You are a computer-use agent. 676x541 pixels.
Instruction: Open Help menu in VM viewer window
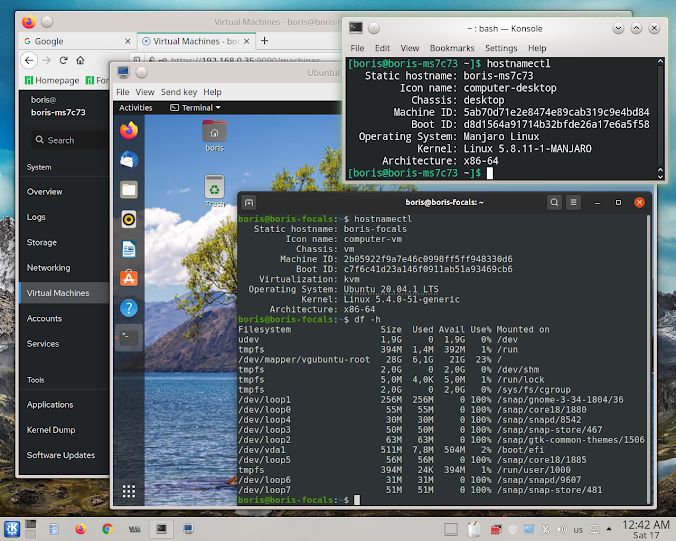click(212, 92)
